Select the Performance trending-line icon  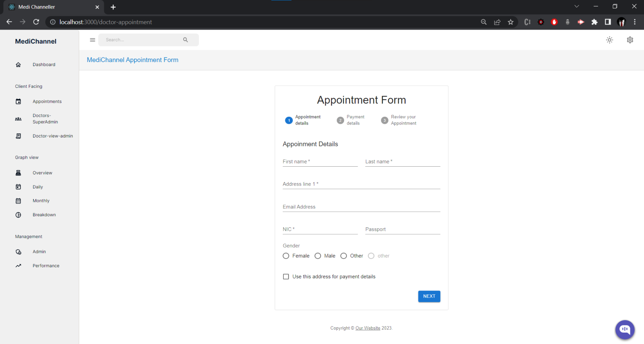18,265
